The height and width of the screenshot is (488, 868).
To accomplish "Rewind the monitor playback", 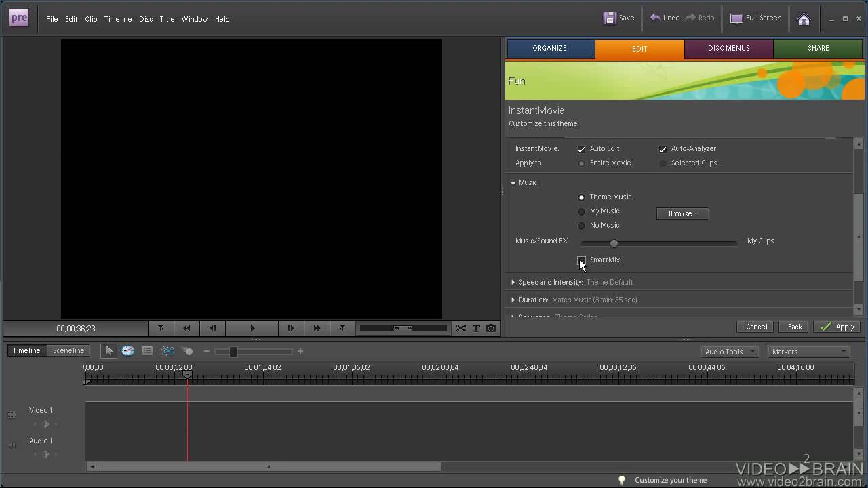I will pos(186,328).
